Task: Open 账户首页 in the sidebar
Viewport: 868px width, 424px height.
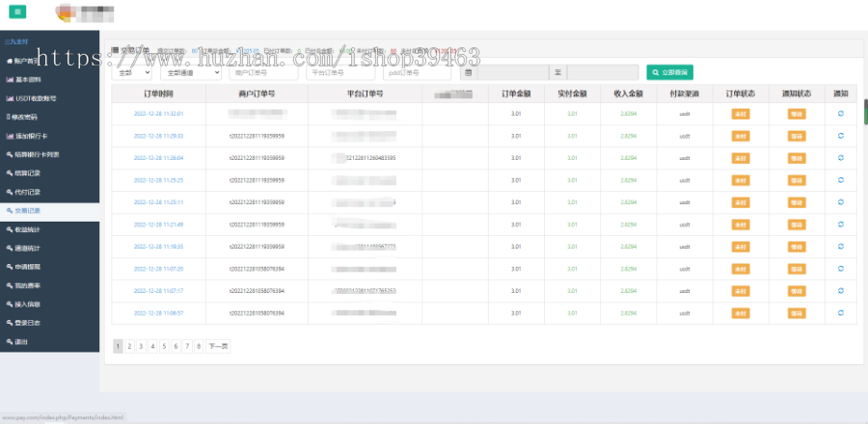Action: 50,61
